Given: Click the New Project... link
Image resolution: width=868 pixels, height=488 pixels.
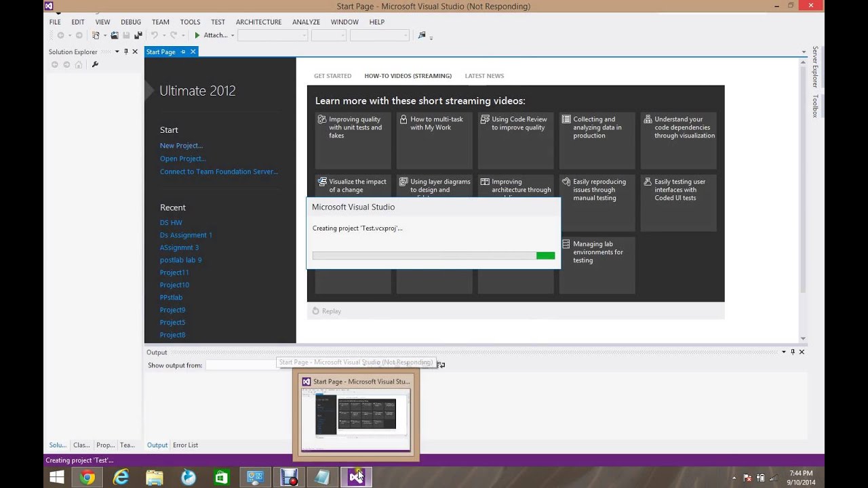Looking at the screenshot, I should coord(181,146).
